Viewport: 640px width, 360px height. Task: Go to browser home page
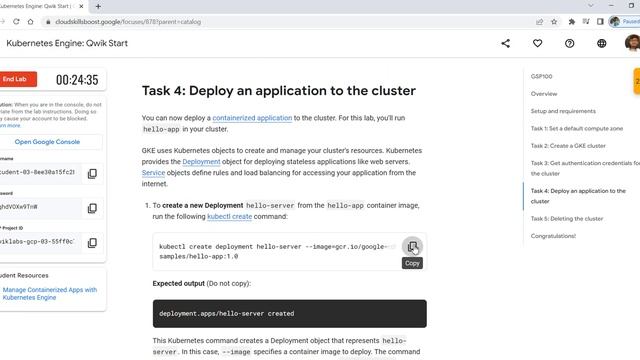[x=31, y=22]
